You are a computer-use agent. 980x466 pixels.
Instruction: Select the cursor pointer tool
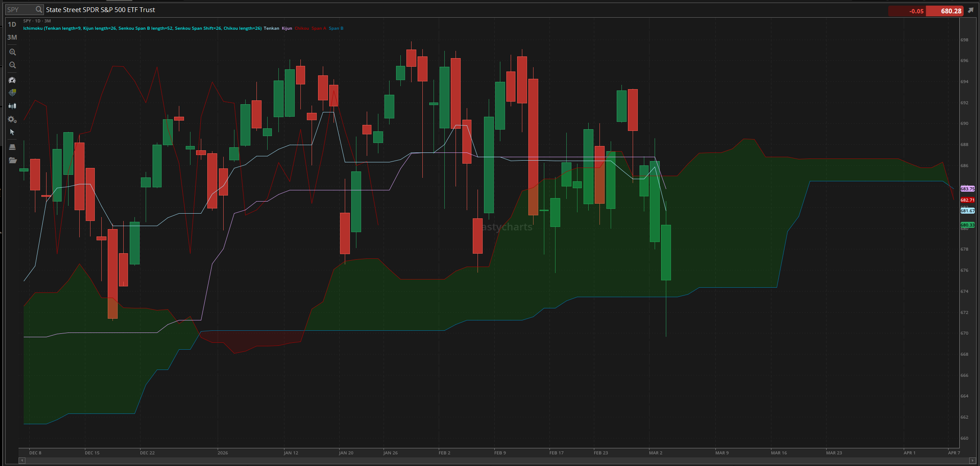click(x=12, y=132)
